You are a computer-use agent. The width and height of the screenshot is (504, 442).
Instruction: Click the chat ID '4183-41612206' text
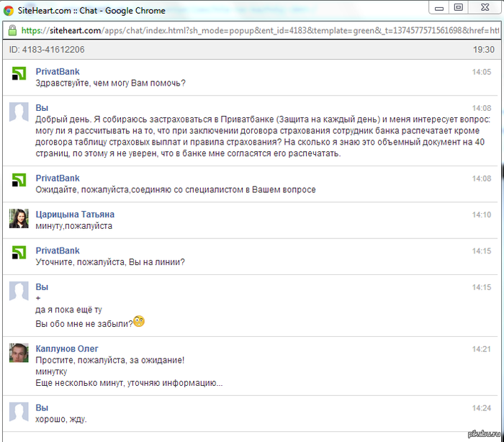[x=53, y=50]
